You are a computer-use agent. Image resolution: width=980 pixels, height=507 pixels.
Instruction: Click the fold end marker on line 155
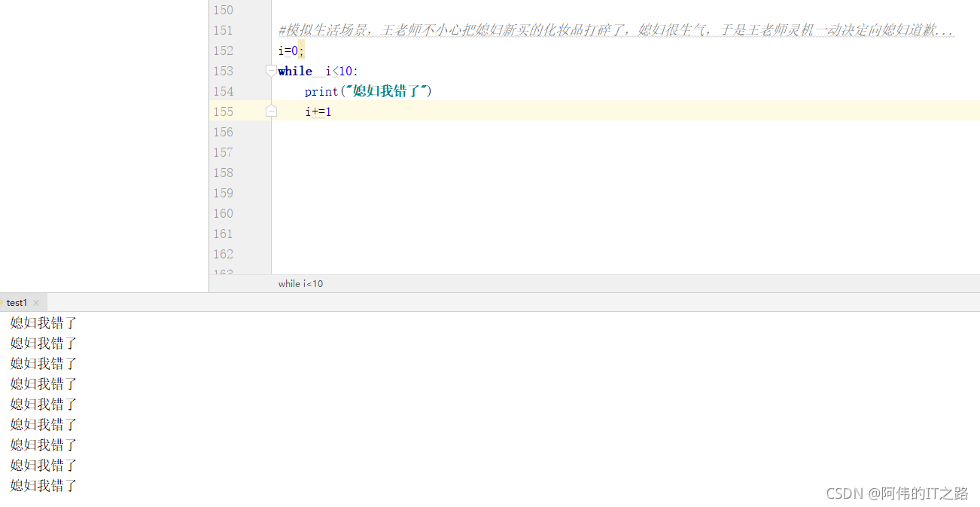[x=271, y=111]
